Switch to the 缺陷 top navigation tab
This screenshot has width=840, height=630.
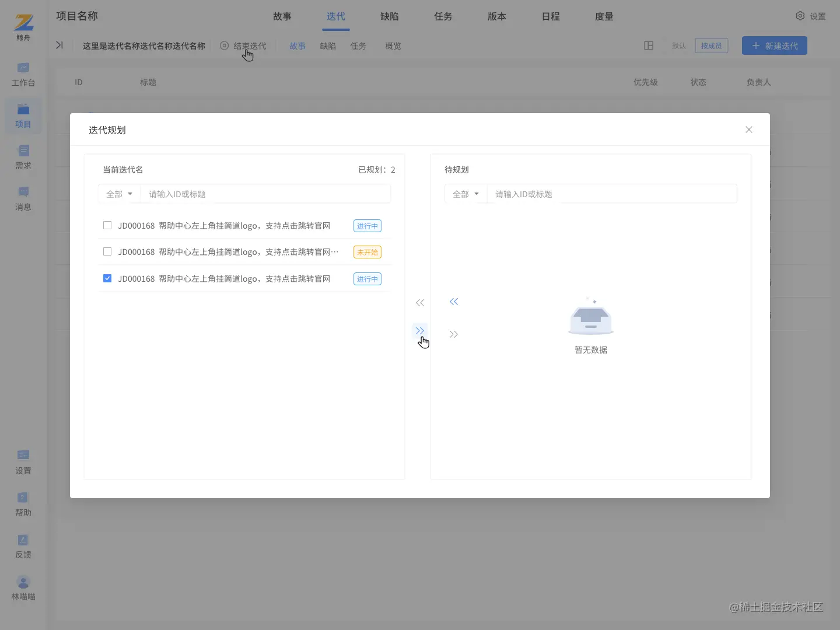coord(389,16)
